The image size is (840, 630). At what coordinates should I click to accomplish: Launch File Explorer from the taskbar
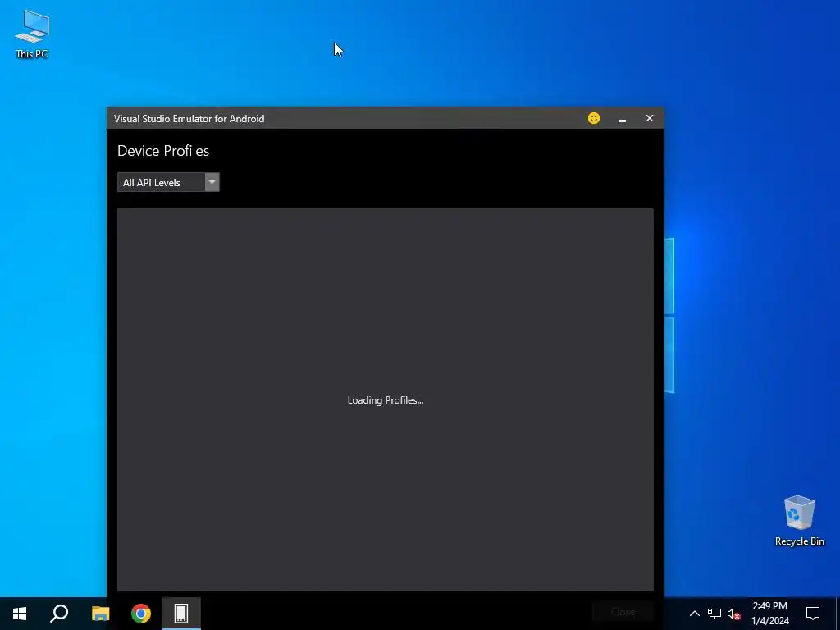[x=100, y=614]
